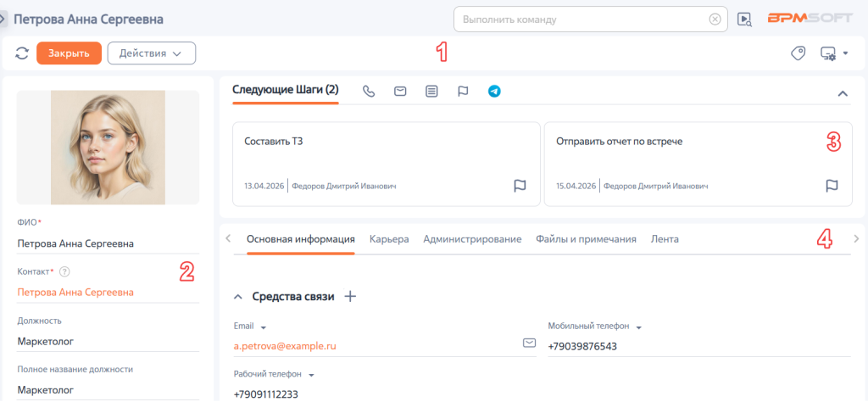Open the Email type dropdown arrow

(x=264, y=327)
